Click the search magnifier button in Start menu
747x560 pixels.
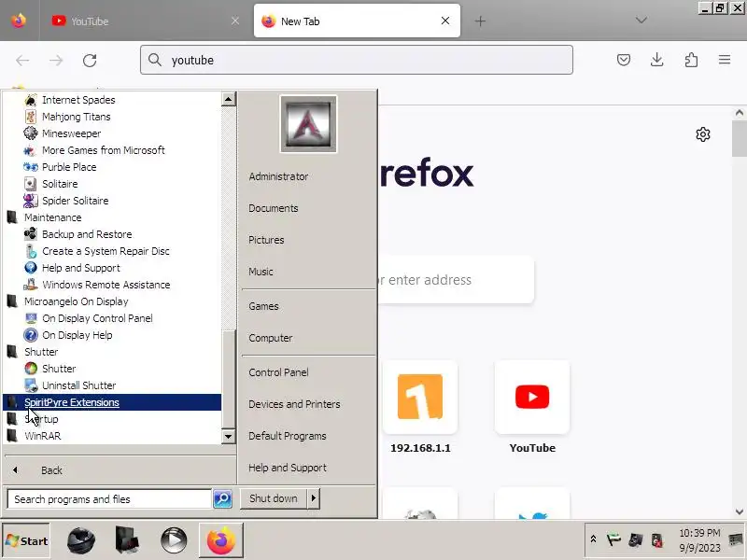[222, 498]
